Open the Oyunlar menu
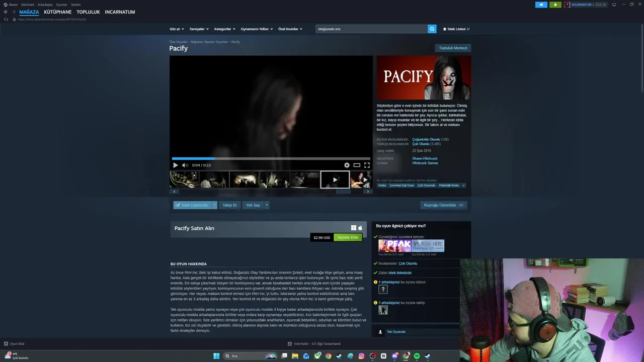Image resolution: width=644 pixels, height=362 pixels. click(61, 5)
